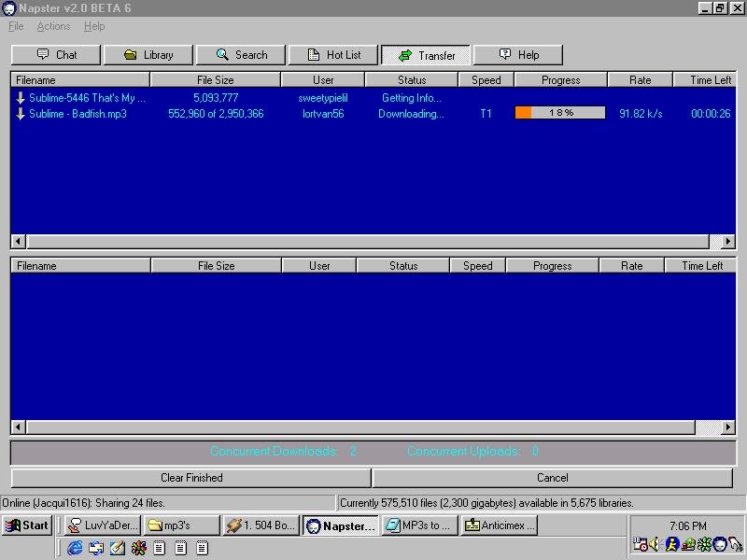Open the Chat tab
747x560 pixels.
click(x=55, y=55)
